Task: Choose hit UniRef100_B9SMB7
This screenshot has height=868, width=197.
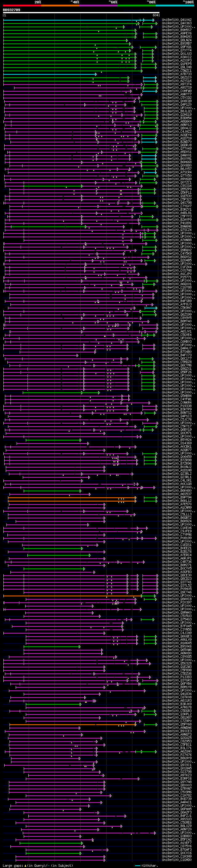Action: [x=177, y=43]
